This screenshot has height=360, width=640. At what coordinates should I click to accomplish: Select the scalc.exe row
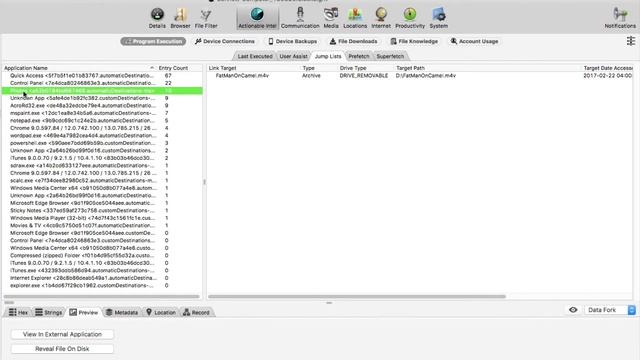(x=102, y=180)
